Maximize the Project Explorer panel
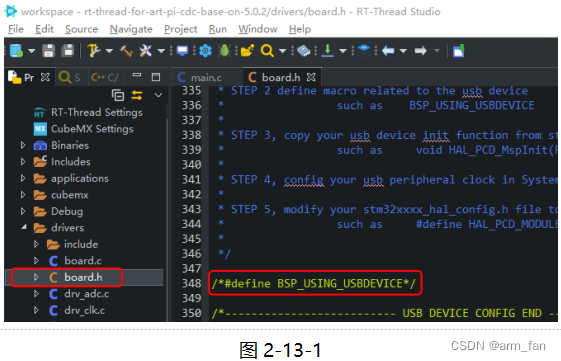The image size is (561, 361). (156, 77)
